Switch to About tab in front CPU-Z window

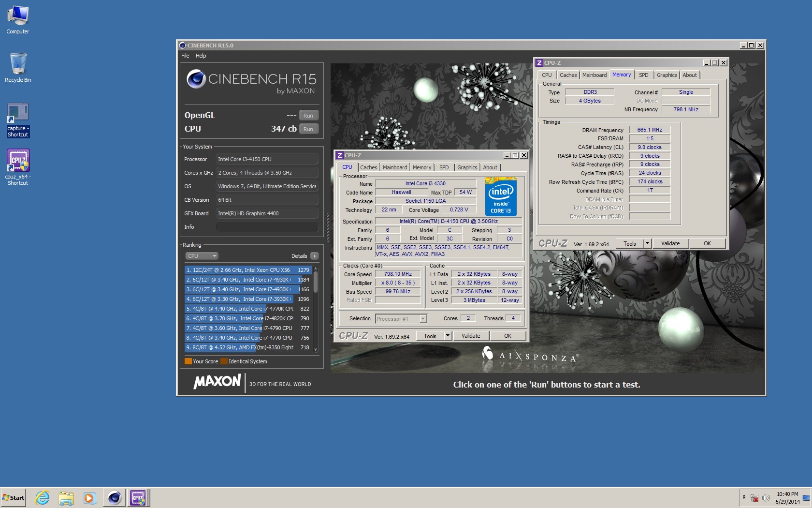(x=490, y=167)
